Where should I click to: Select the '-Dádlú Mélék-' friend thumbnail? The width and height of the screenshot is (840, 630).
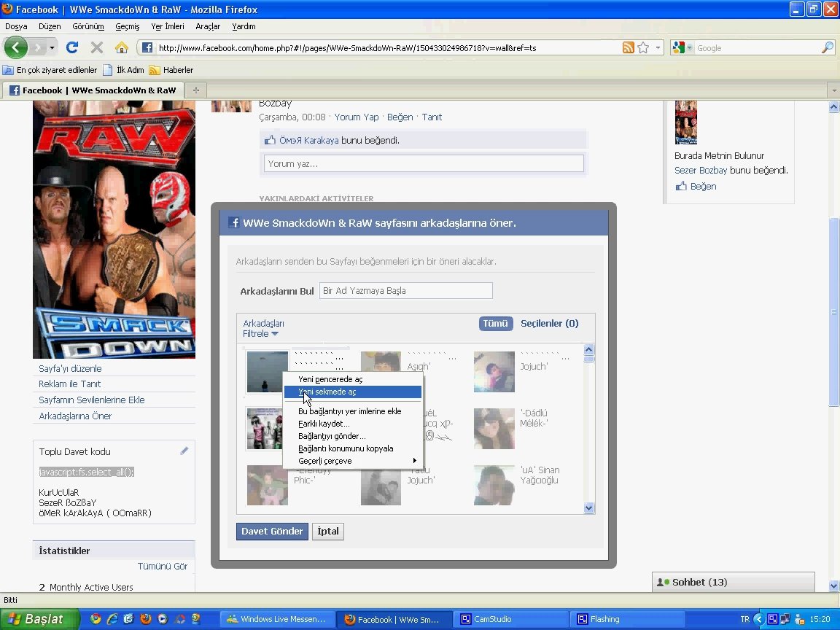(x=494, y=429)
